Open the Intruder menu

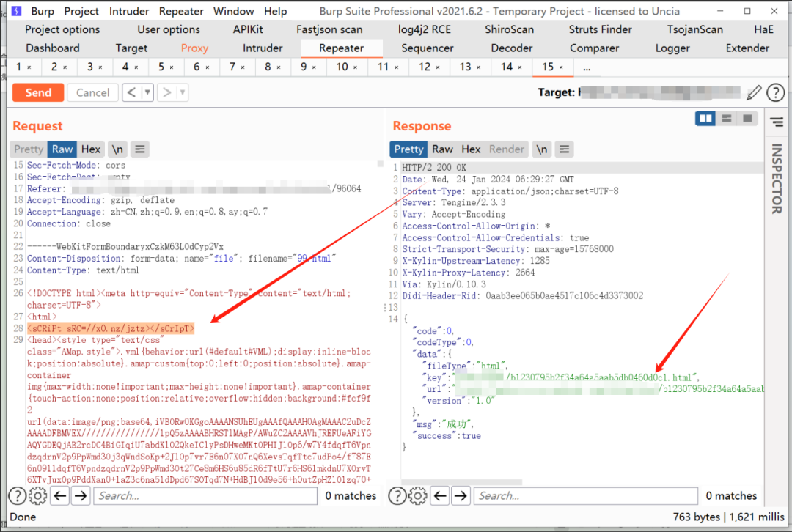tap(129, 11)
